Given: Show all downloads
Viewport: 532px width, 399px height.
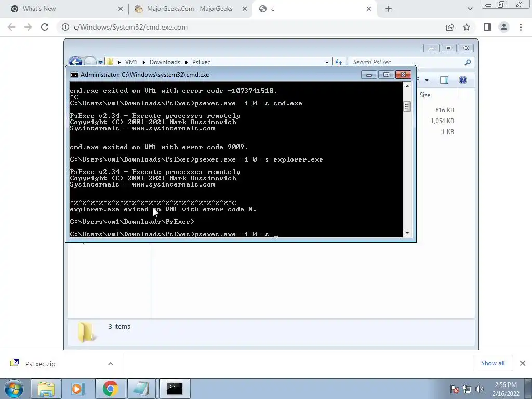Looking at the screenshot, I should pos(493,363).
